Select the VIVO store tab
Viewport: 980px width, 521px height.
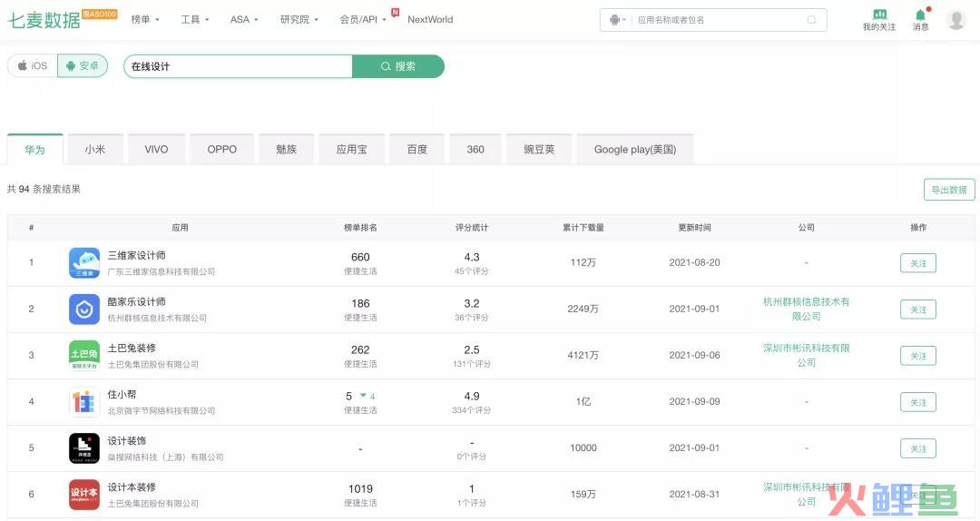[x=156, y=150]
